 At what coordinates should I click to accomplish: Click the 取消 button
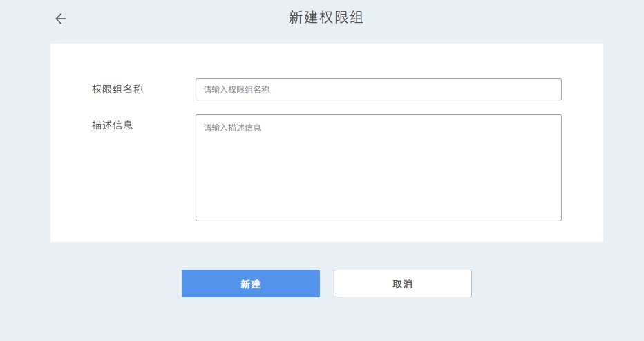click(x=402, y=284)
